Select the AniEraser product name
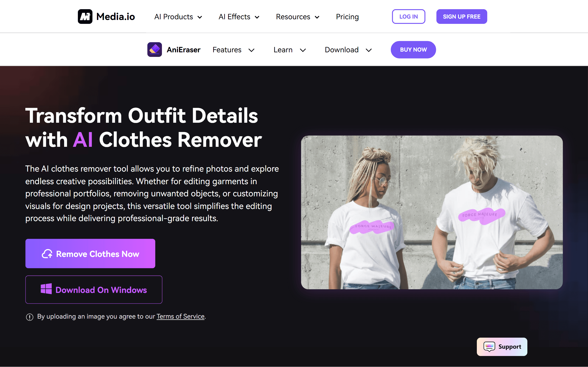This screenshot has width=588, height=367. tap(184, 50)
